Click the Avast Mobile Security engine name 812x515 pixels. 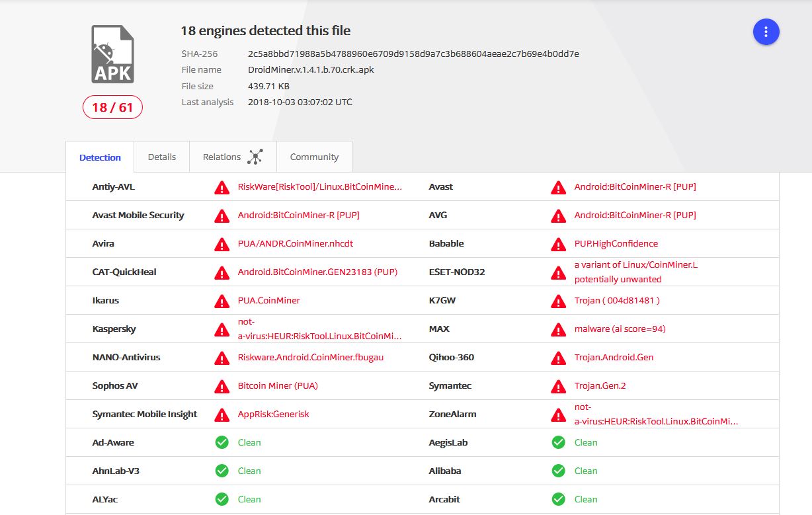138,215
